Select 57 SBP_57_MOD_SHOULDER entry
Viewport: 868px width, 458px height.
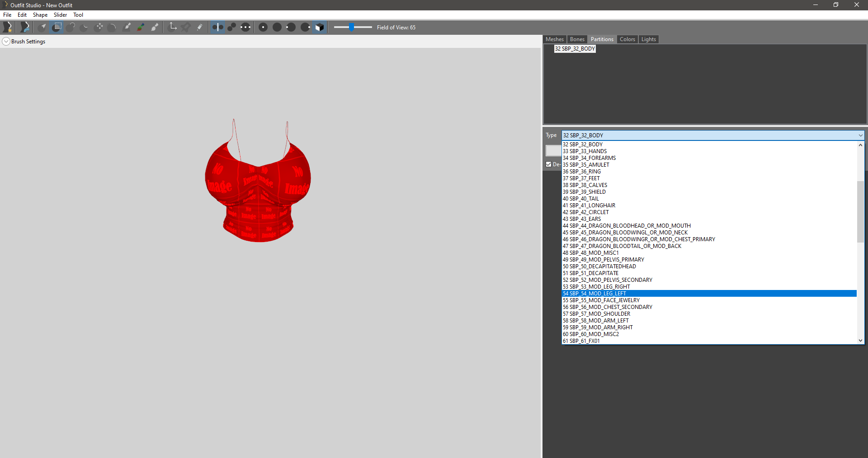click(x=709, y=314)
